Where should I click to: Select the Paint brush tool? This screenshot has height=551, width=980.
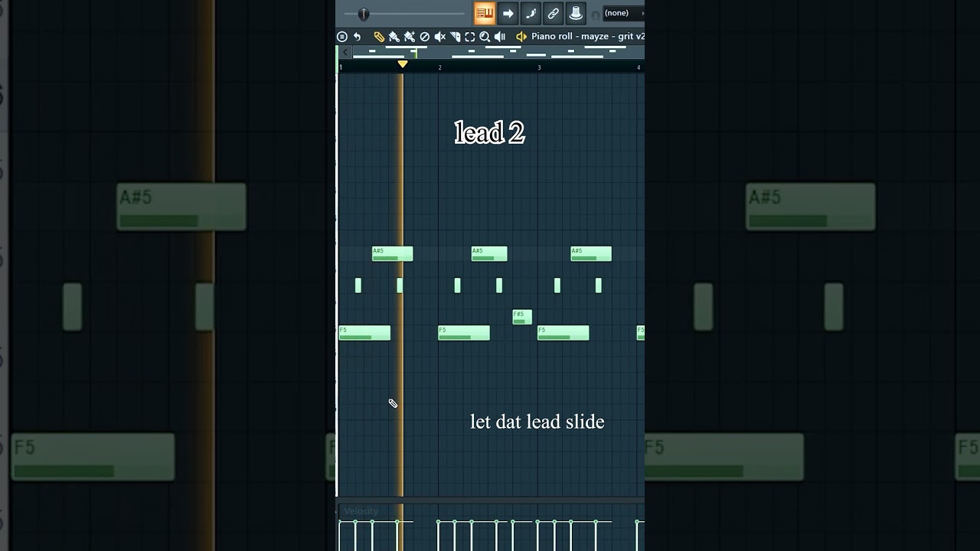(394, 37)
